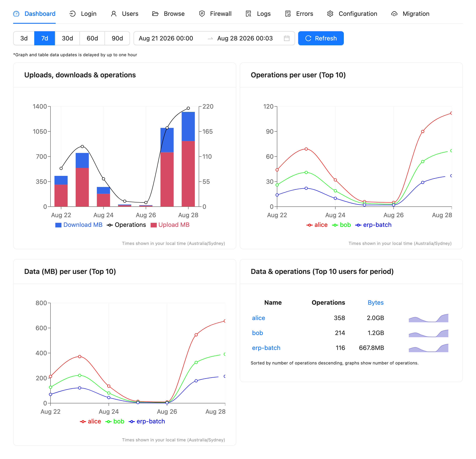Select the 90d time range
Viewport: 476px width, 459px height.
[117, 38]
